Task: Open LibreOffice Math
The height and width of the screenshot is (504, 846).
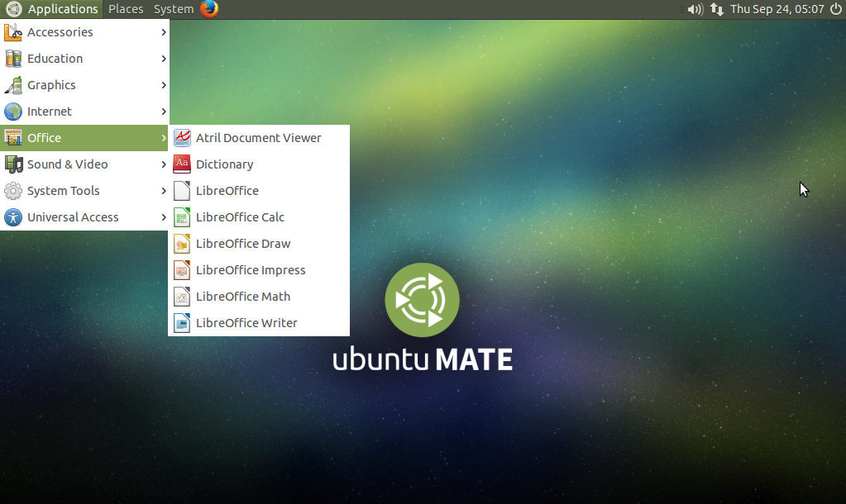Action: coord(243,296)
